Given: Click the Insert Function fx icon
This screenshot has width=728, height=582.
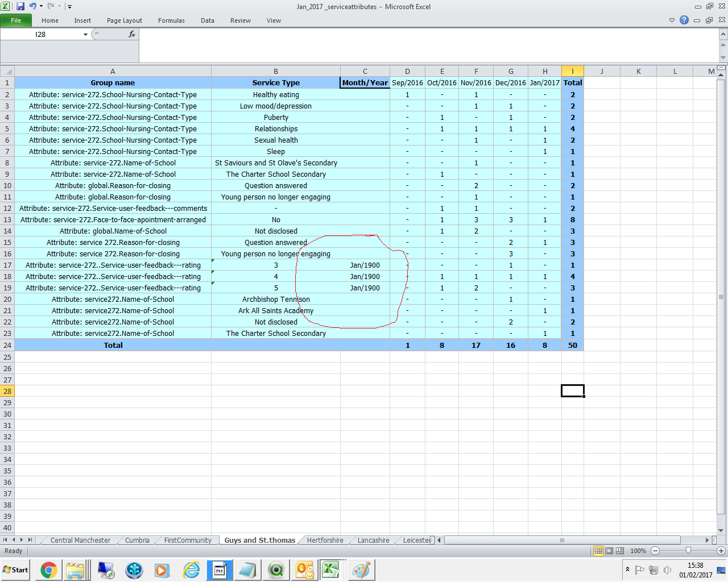Looking at the screenshot, I should tap(131, 34).
